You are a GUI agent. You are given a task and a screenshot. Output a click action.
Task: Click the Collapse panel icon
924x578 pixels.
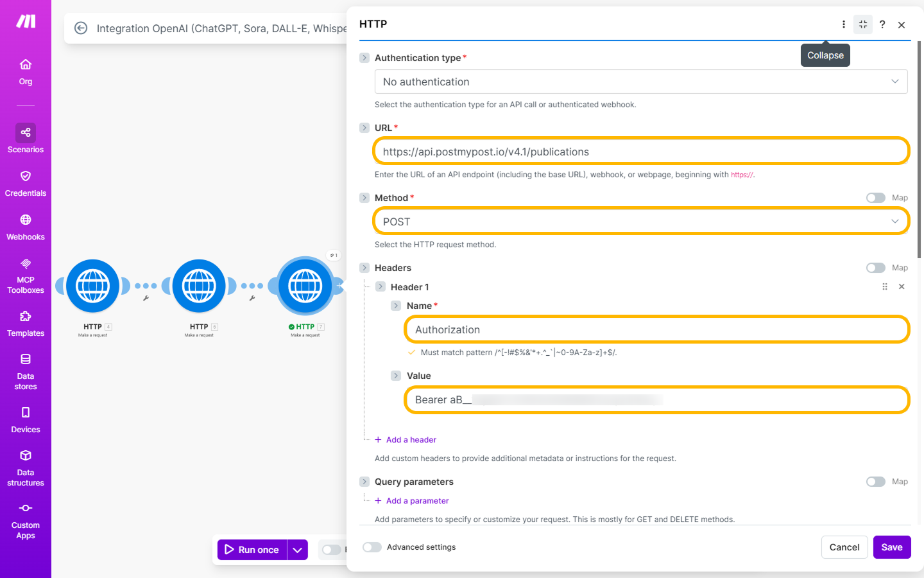[862, 24]
